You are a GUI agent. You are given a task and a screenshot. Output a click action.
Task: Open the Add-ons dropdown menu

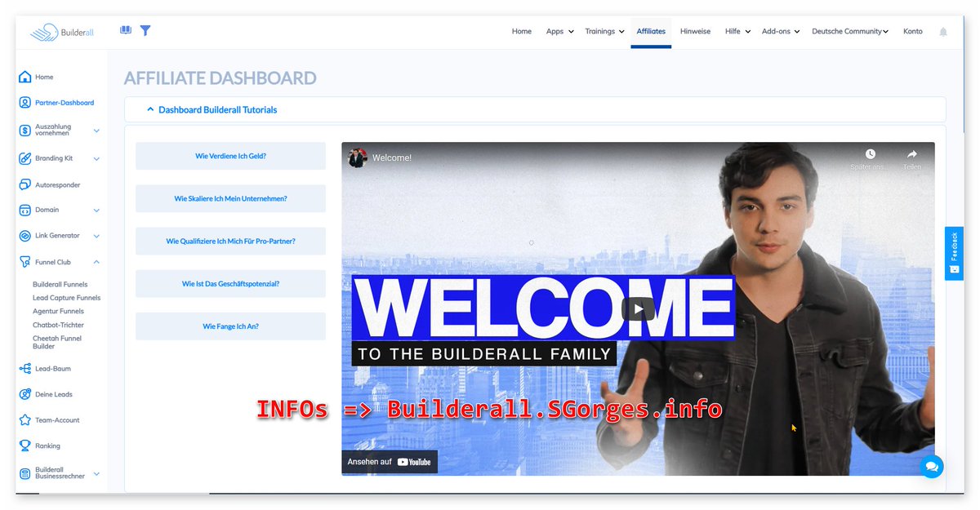tap(780, 32)
